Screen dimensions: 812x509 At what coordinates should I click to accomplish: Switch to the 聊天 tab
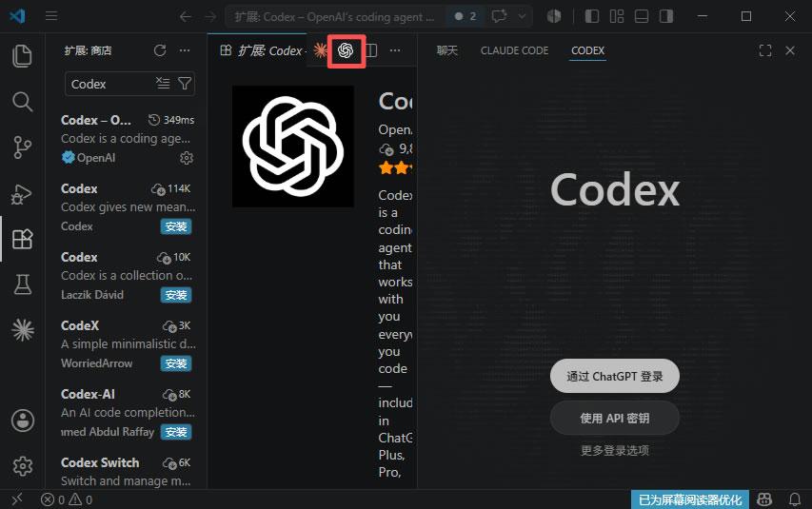[446, 50]
